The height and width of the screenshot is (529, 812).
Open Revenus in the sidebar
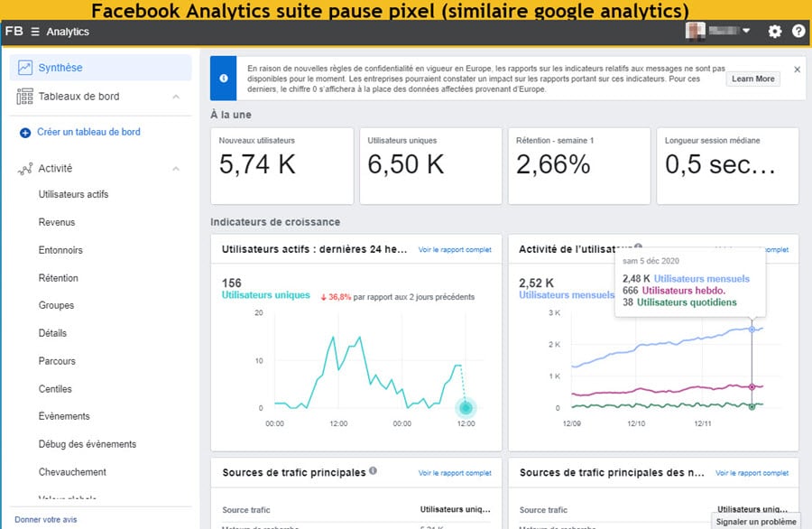click(57, 222)
